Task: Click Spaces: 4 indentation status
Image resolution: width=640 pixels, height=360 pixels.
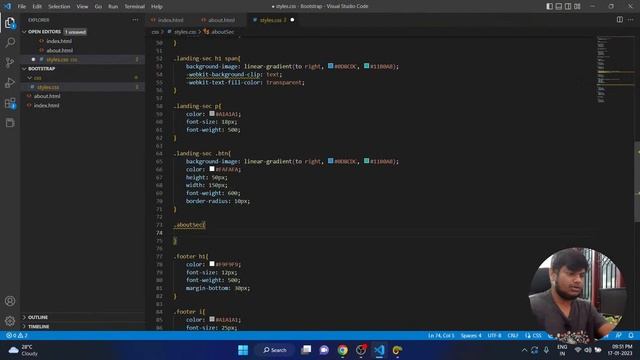Action: [x=471, y=336]
